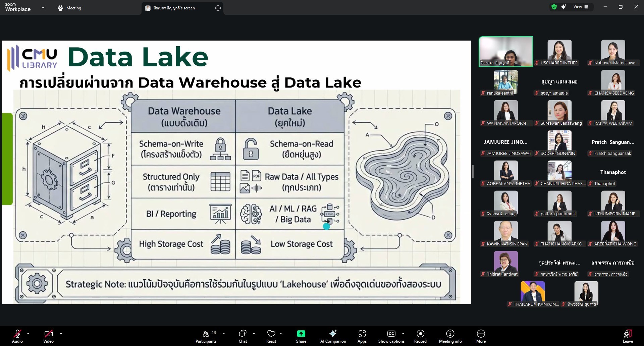This screenshot has width=644, height=346.
Task: Click the React heart icon
Action: coord(271,336)
